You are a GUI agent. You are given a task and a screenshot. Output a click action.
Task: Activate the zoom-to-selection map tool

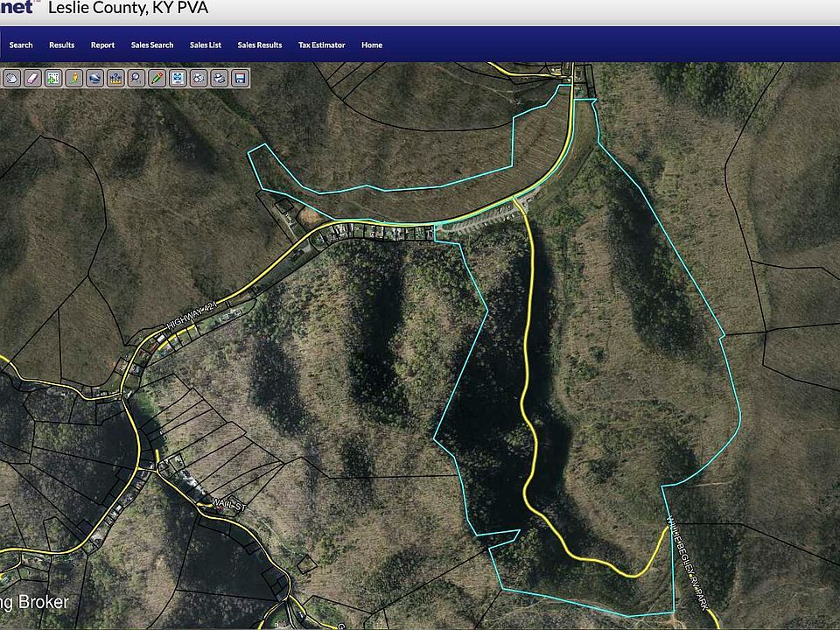click(53, 78)
